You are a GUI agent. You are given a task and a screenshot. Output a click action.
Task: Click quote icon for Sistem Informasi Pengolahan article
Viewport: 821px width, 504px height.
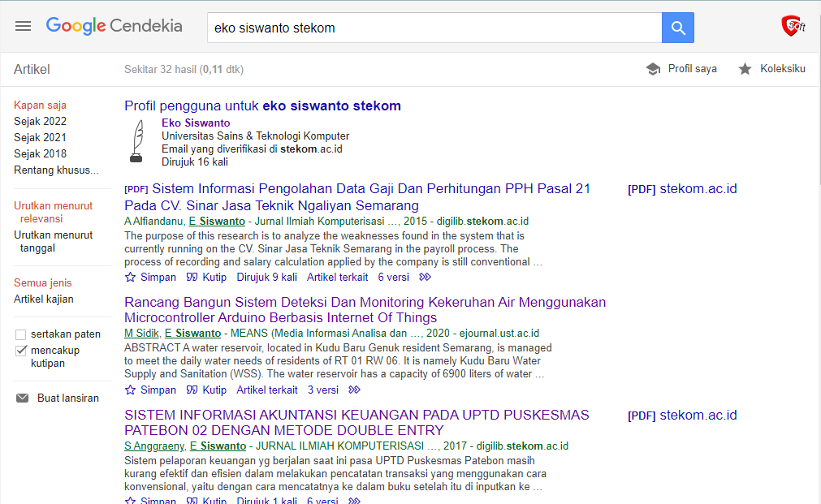(192, 277)
